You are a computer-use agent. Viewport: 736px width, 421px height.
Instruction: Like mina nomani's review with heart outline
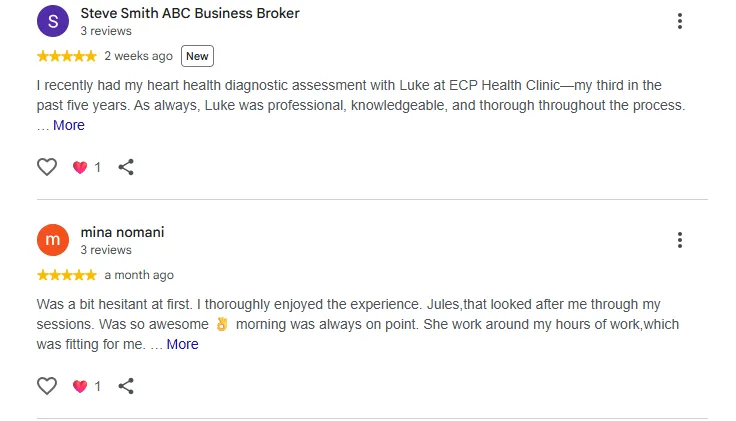47,386
